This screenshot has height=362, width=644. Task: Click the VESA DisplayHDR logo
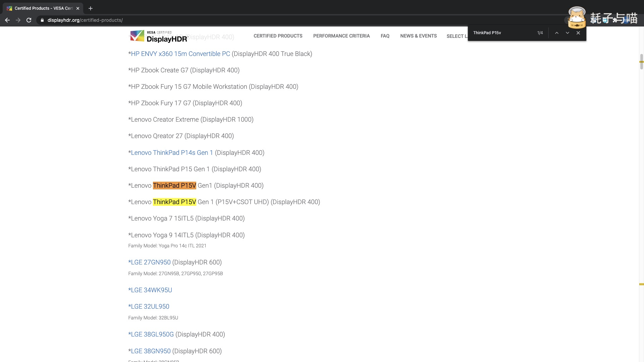[x=159, y=36]
